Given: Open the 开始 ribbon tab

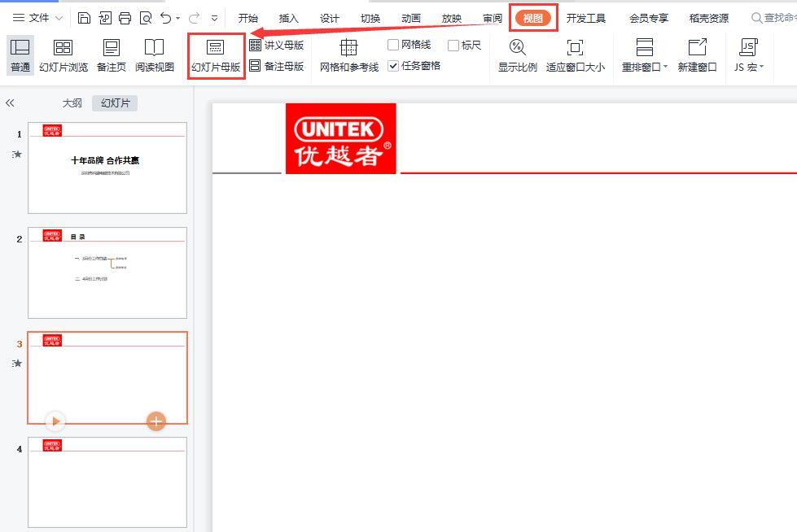Looking at the screenshot, I should coord(248,18).
